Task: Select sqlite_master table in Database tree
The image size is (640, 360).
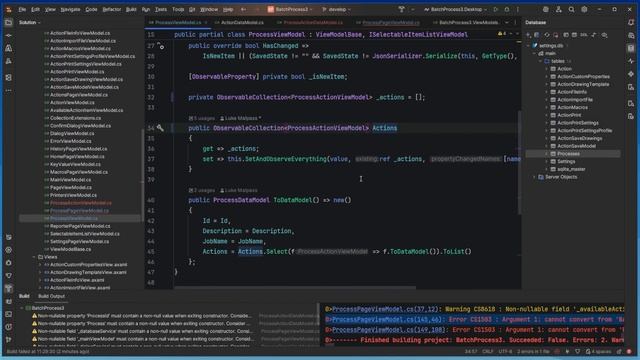Action: click(571, 169)
